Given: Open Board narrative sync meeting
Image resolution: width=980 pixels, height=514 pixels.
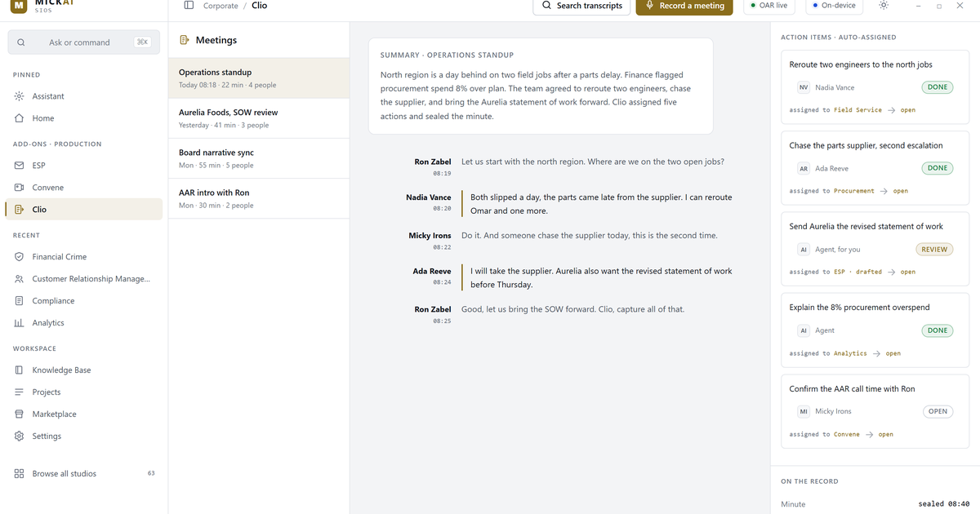Looking at the screenshot, I should coord(259,158).
